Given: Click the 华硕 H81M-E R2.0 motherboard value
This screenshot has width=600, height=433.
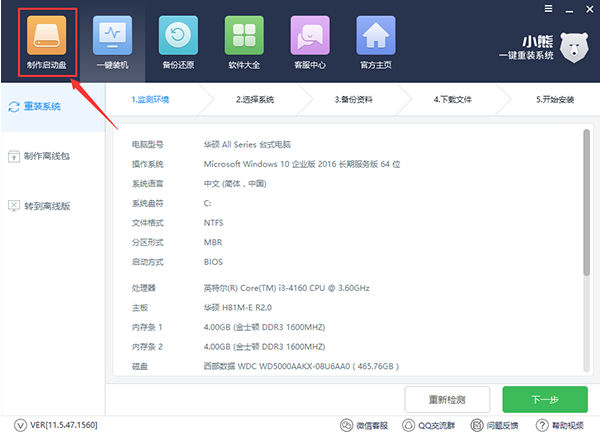Looking at the screenshot, I should pyautogui.click(x=238, y=308).
